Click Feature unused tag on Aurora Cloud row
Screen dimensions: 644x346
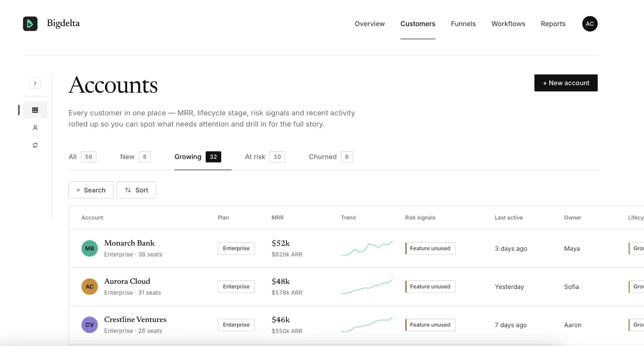430,287
